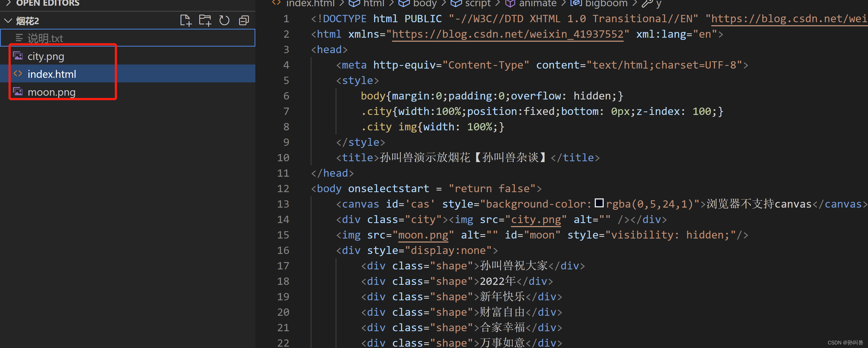The height and width of the screenshot is (348, 868).
Task: Select the 'body' breadcrumb item
Action: pos(425,4)
